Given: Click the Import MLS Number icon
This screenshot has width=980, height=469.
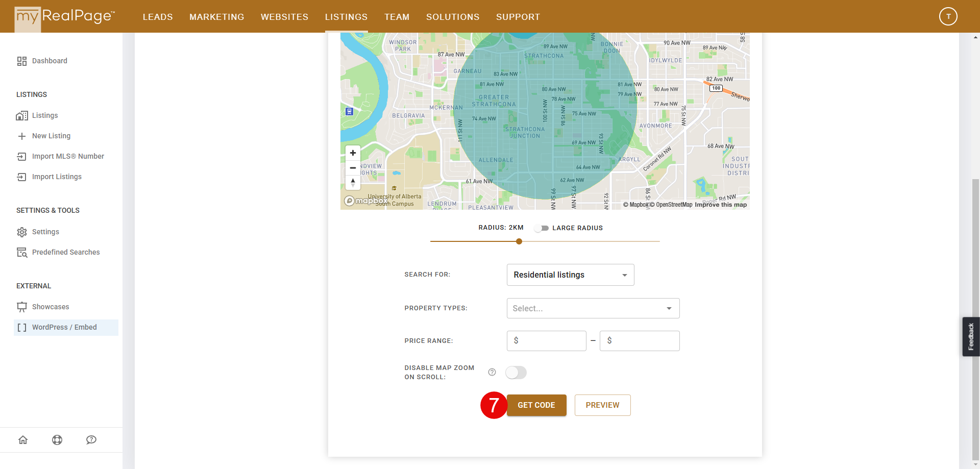Looking at the screenshot, I should click(x=22, y=157).
